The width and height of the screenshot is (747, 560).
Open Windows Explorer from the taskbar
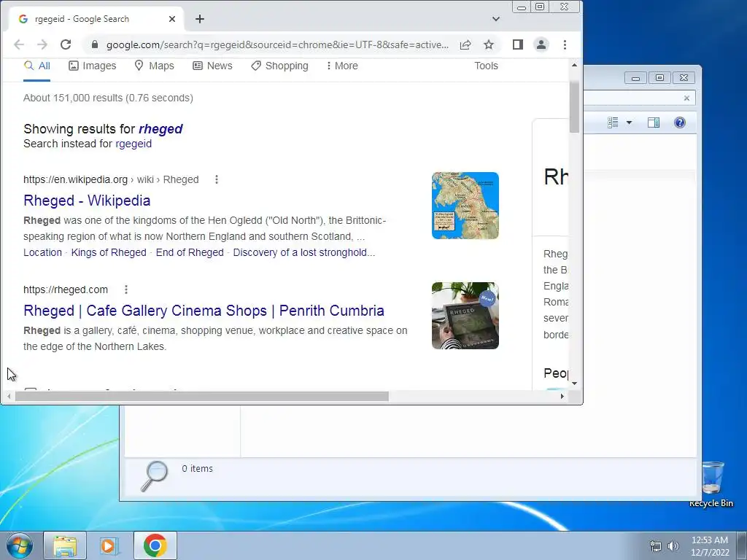pyautogui.click(x=65, y=545)
